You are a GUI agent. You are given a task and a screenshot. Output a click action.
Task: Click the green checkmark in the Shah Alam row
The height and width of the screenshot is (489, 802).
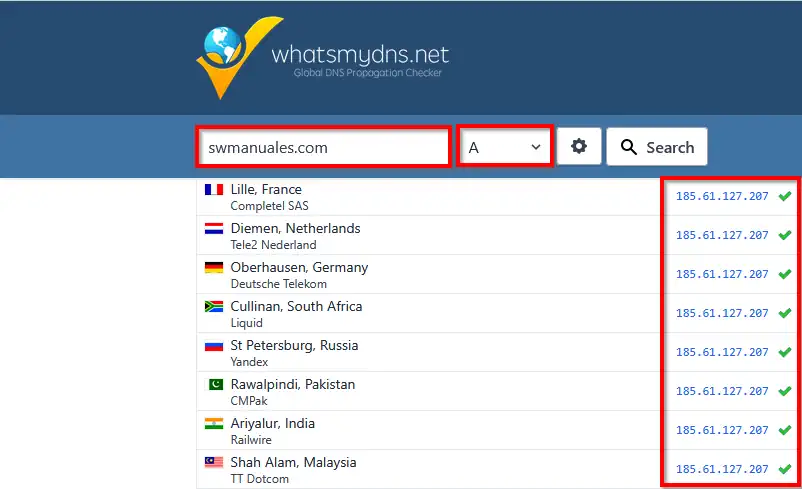[785, 469]
